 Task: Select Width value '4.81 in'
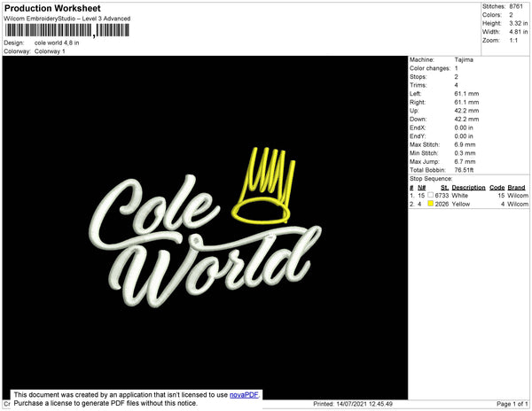pyautogui.click(x=519, y=32)
